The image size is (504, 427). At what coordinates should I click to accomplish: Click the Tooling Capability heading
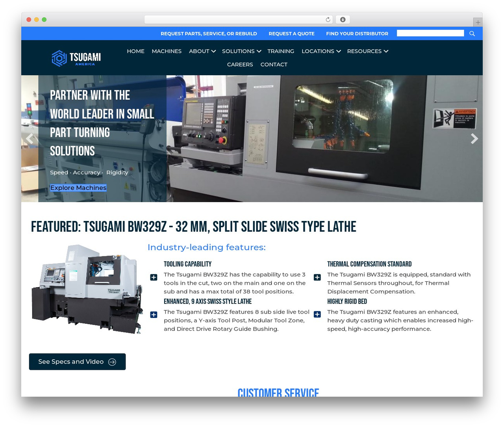pyautogui.click(x=187, y=264)
